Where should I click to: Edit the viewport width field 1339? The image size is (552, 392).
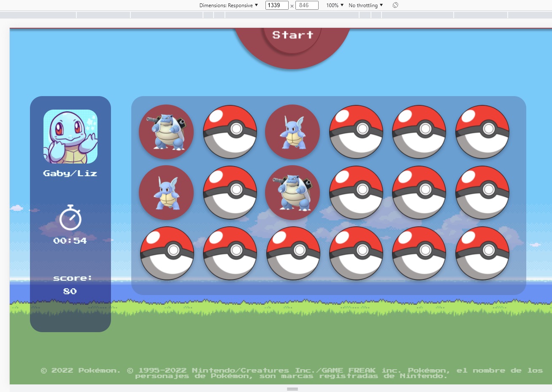coord(277,5)
